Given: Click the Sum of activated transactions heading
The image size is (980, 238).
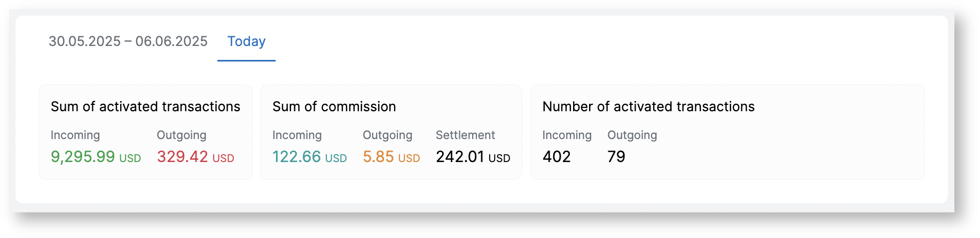Looking at the screenshot, I should pyautogui.click(x=145, y=106).
